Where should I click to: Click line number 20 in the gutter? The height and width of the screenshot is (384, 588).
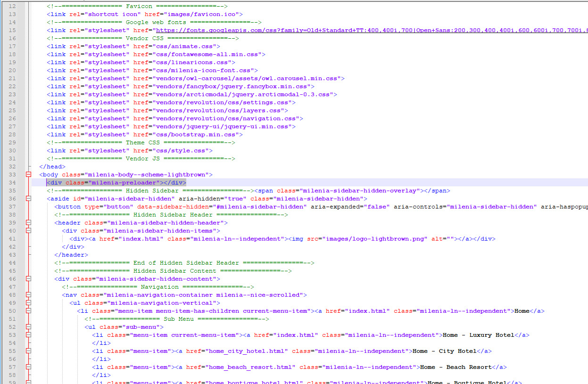click(x=12, y=70)
